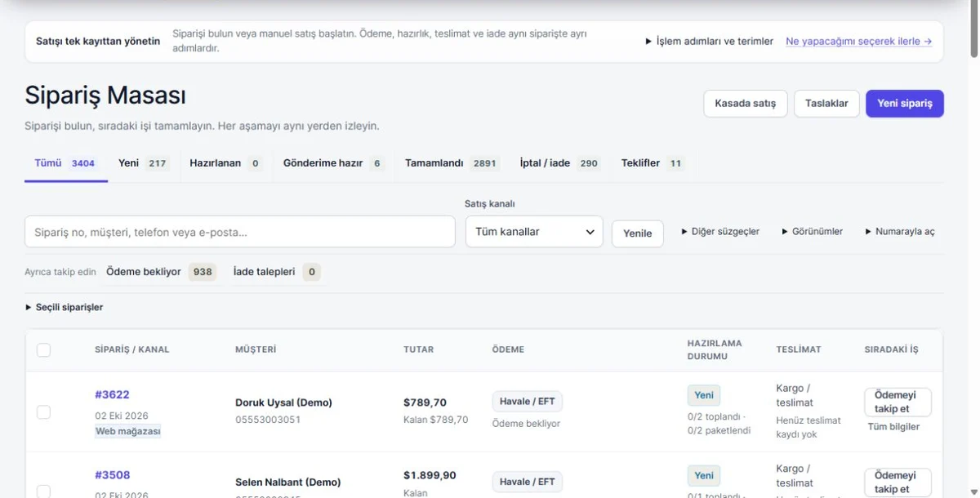Filter by Ödeme bekliyor 938

coord(161,272)
